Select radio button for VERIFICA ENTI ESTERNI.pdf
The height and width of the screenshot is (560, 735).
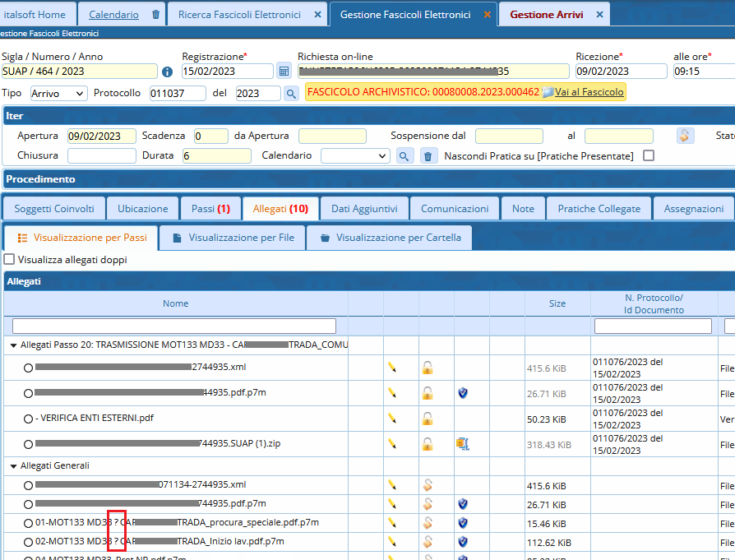point(28,419)
